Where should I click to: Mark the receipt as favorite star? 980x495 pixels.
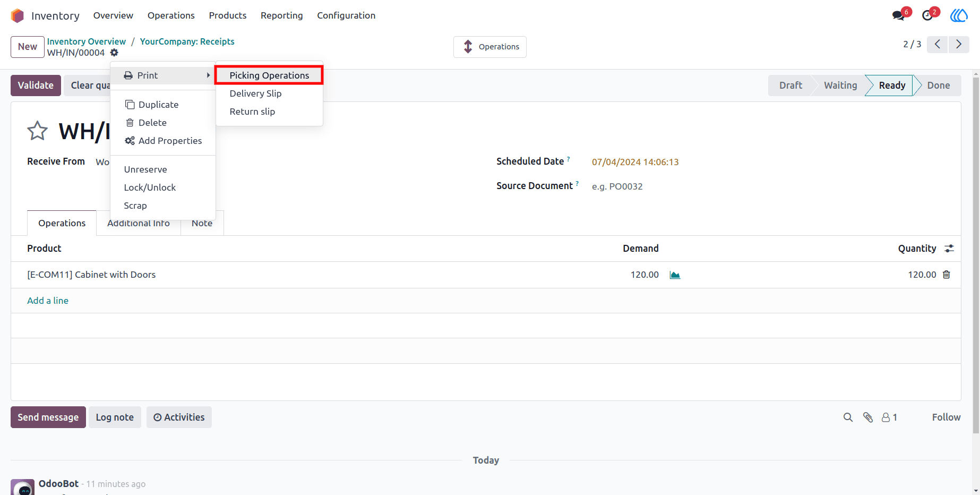(x=37, y=131)
